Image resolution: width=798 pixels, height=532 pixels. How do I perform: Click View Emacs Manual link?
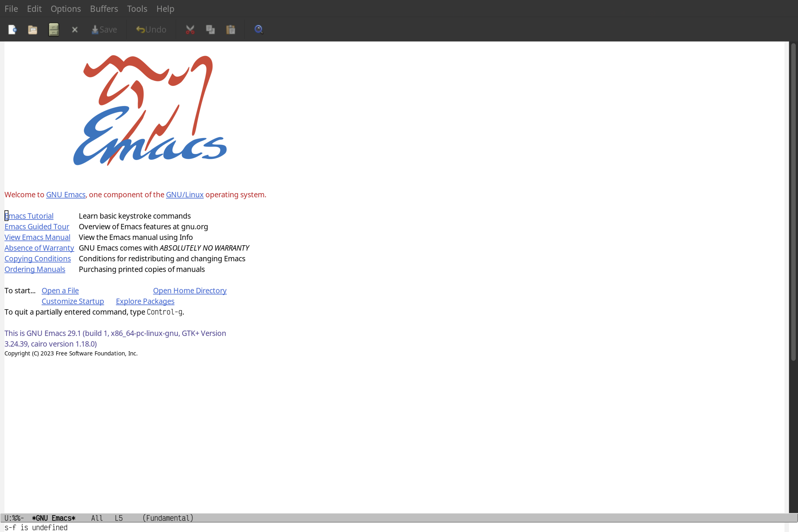coord(37,237)
